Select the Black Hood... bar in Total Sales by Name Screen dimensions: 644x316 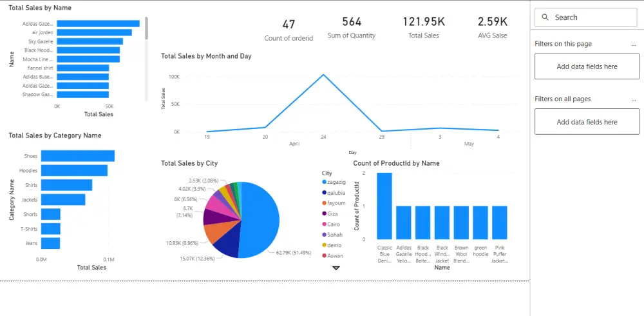[88, 50]
